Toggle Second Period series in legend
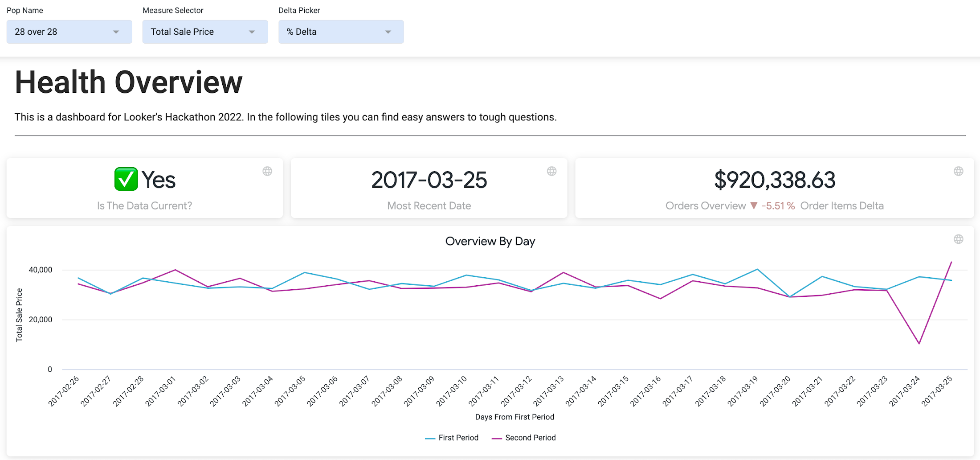Viewport: 980px width, 460px height. coord(530,438)
